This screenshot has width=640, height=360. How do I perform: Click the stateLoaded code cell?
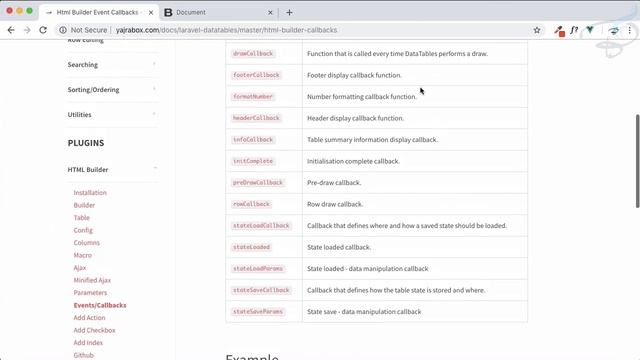point(251,247)
